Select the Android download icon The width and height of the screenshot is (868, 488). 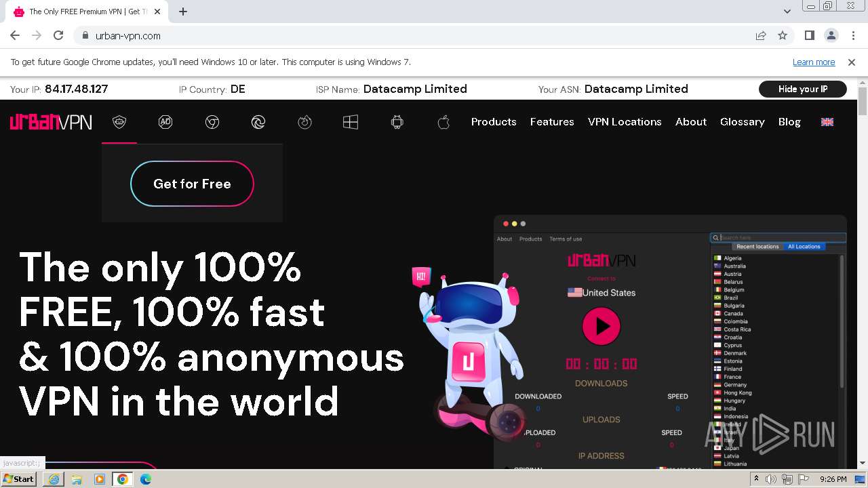(397, 122)
